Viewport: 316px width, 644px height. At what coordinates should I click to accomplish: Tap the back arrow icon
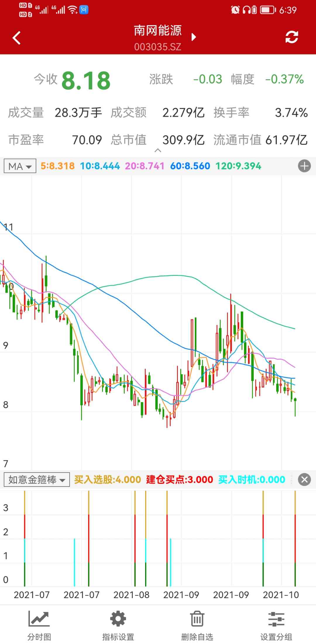17,38
